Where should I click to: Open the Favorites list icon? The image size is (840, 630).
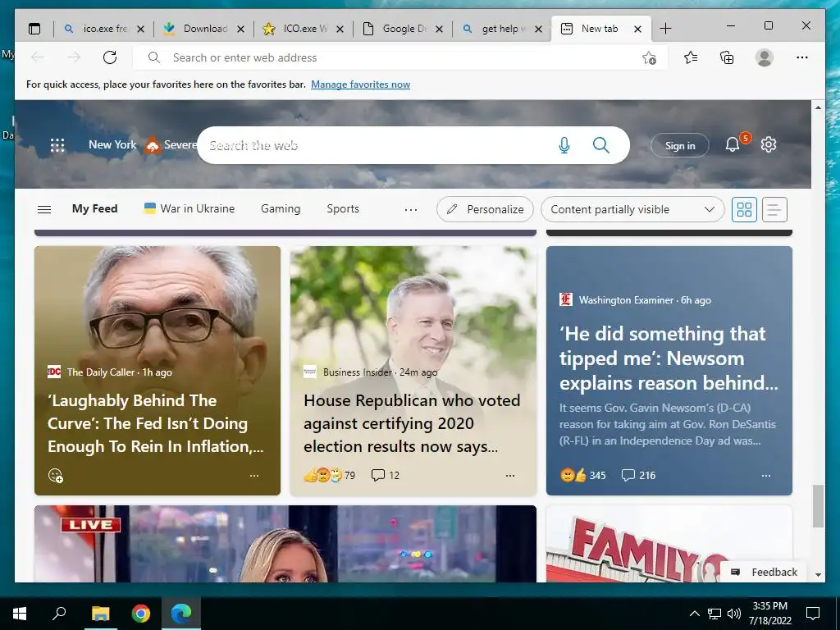[691, 57]
